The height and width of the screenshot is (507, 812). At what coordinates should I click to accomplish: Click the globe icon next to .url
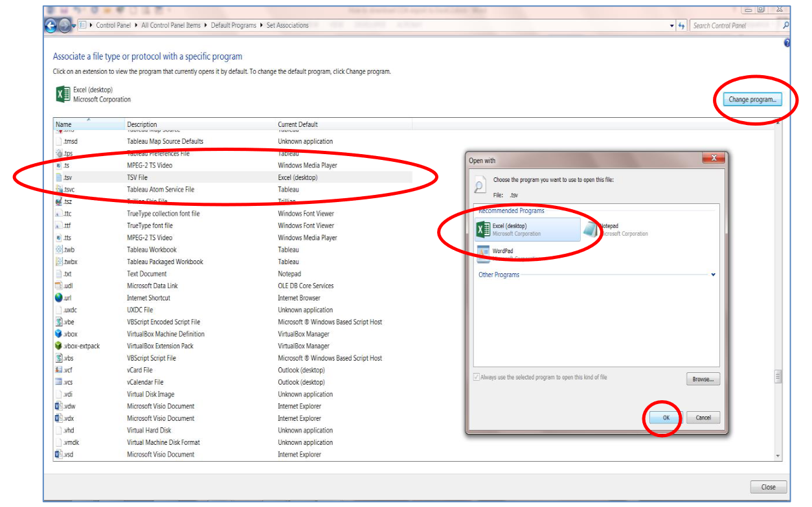[58, 297]
